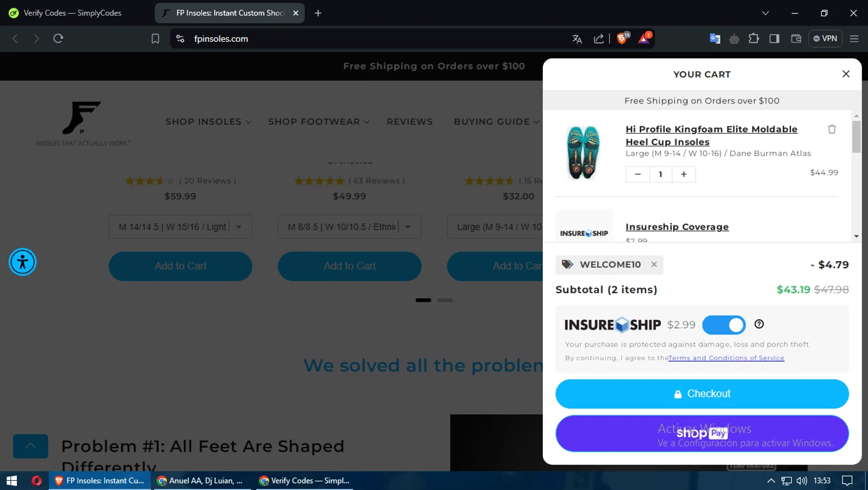The height and width of the screenshot is (490, 868).
Task: Delete Kingfoam Elite insoles from cart
Action: point(832,129)
